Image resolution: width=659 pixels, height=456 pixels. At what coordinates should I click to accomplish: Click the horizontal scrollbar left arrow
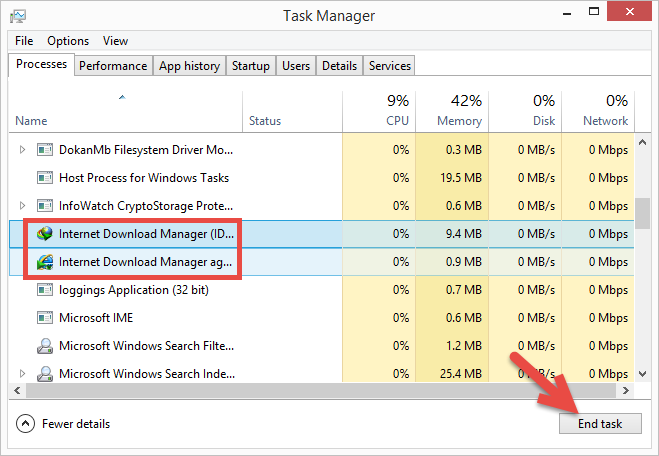(x=17, y=390)
